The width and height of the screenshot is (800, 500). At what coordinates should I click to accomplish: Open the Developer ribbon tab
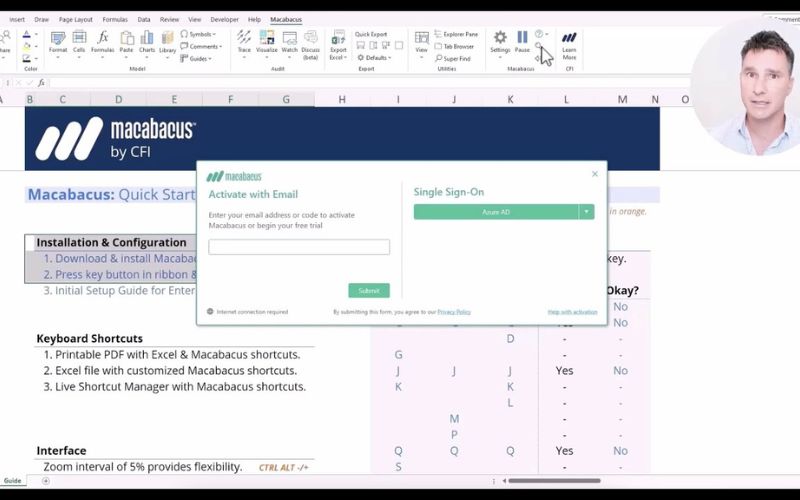coord(224,19)
